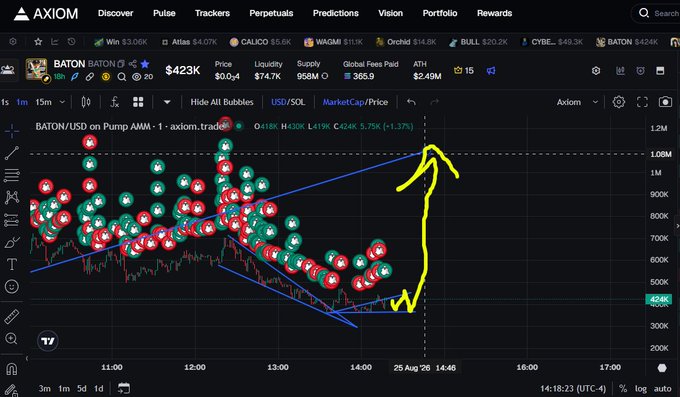Select the Win $3.06K ticker
The height and width of the screenshot is (397, 680).
click(x=121, y=42)
